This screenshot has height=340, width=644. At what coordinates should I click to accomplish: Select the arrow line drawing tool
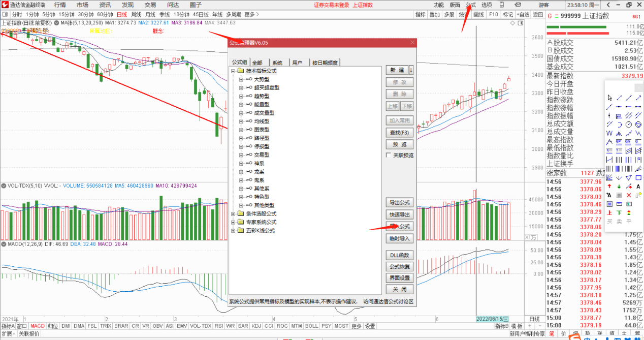pyautogui.click(x=638, y=98)
